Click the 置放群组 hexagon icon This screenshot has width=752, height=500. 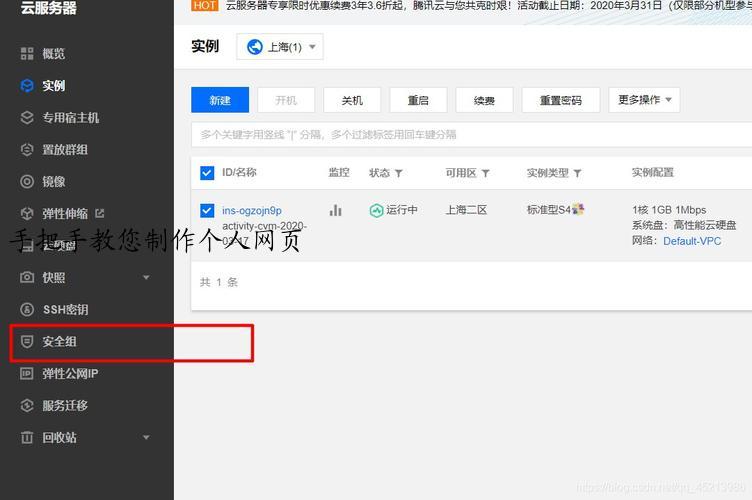[27, 150]
